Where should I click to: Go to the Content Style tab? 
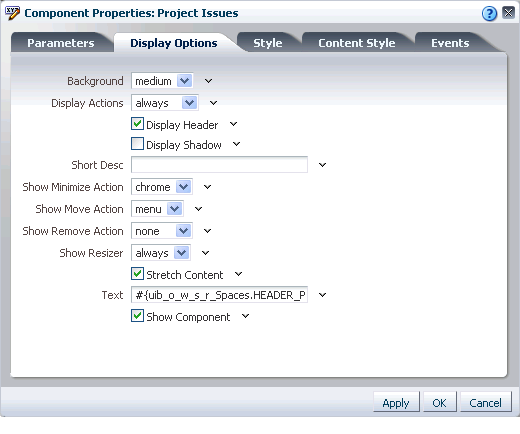pyautogui.click(x=357, y=43)
